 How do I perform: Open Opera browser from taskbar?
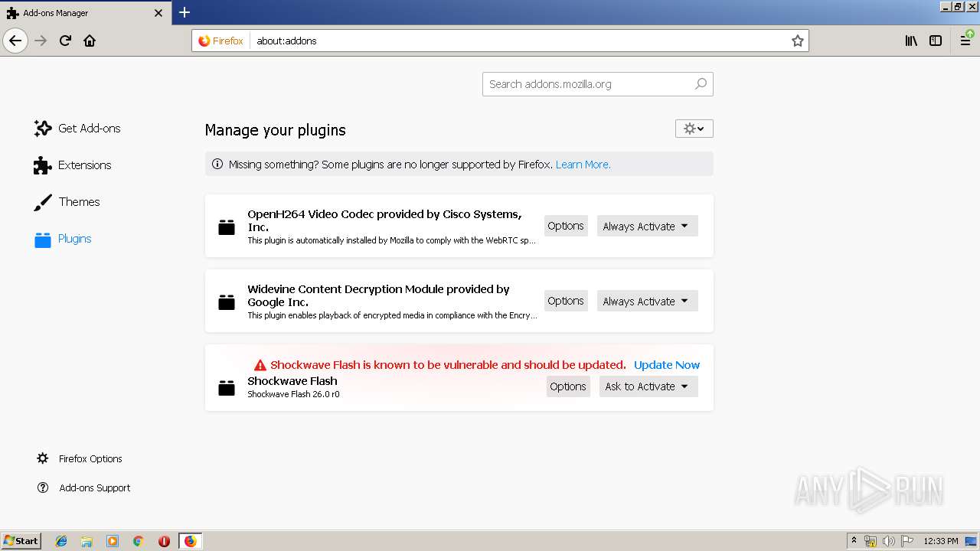pyautogui.click(x=164, y=541)
